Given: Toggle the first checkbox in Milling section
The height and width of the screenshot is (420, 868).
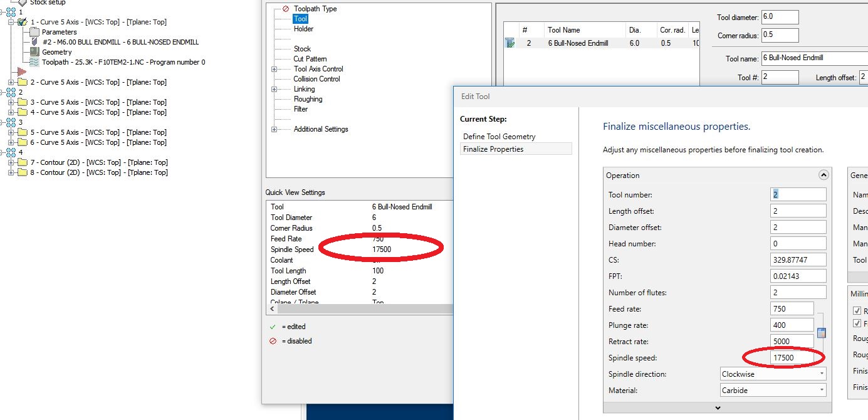Looking at the screenshot, I should [857, 311].
